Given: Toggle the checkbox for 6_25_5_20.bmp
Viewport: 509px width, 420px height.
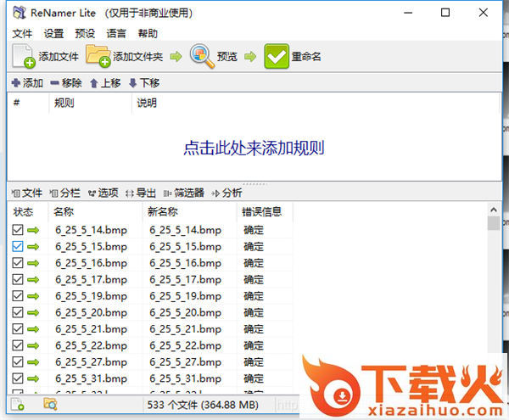Looking at the screenshot, I should pos(18,312).
